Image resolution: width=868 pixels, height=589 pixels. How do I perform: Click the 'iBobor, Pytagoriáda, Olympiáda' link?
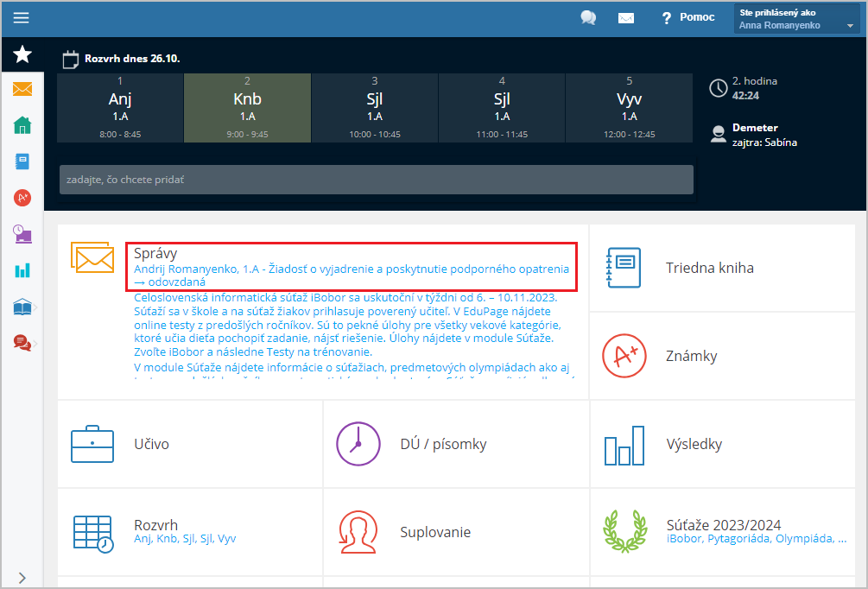(x=757, y=539)
